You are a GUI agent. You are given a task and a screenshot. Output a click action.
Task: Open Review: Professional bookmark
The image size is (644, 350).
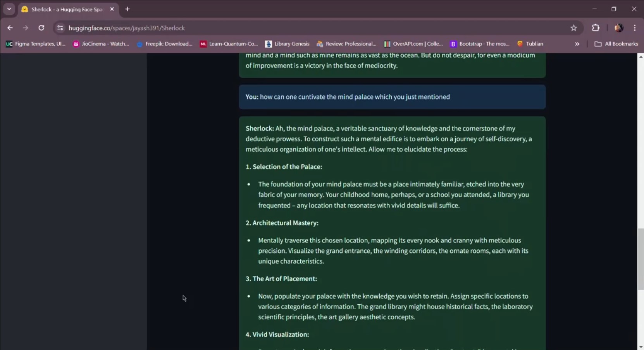[346, 44]
